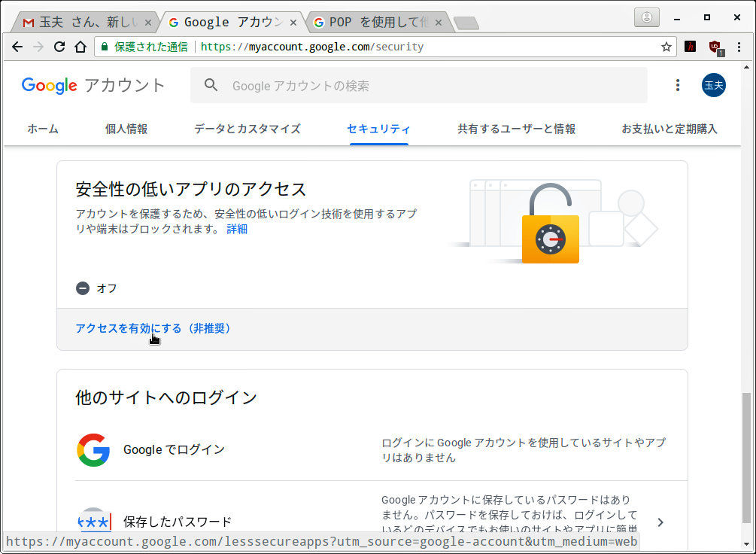Open the 個人情報 tab
Image resolution: width=756 pixels, height=554 pixels.
point(126,129)
